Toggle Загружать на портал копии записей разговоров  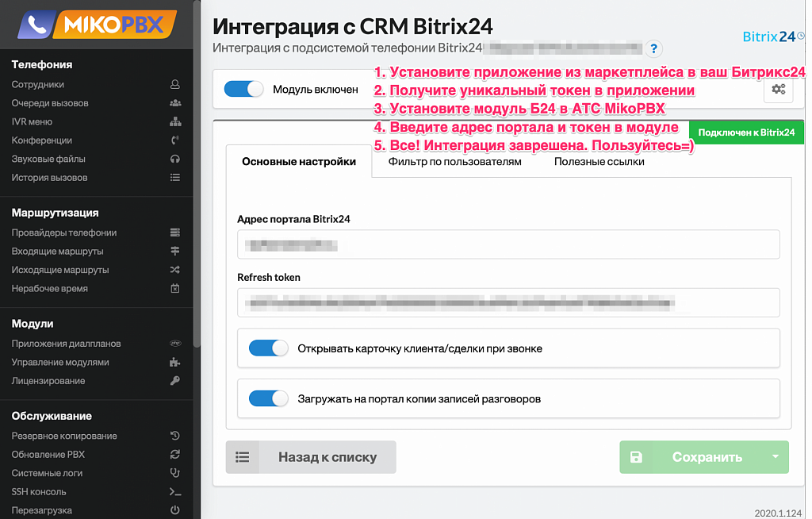click(268, 398)
